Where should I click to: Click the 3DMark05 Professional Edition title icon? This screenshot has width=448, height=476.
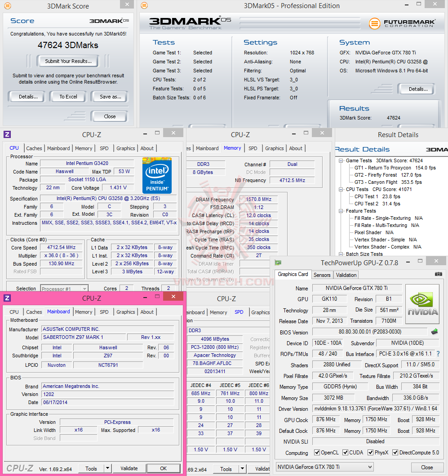point(145,5)
